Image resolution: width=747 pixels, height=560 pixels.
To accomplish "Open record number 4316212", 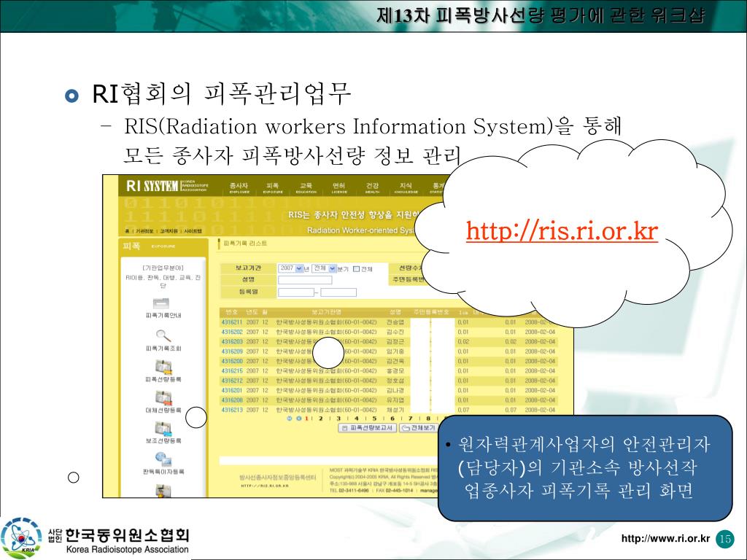I will pyautogui.click(x=232, y=381).
